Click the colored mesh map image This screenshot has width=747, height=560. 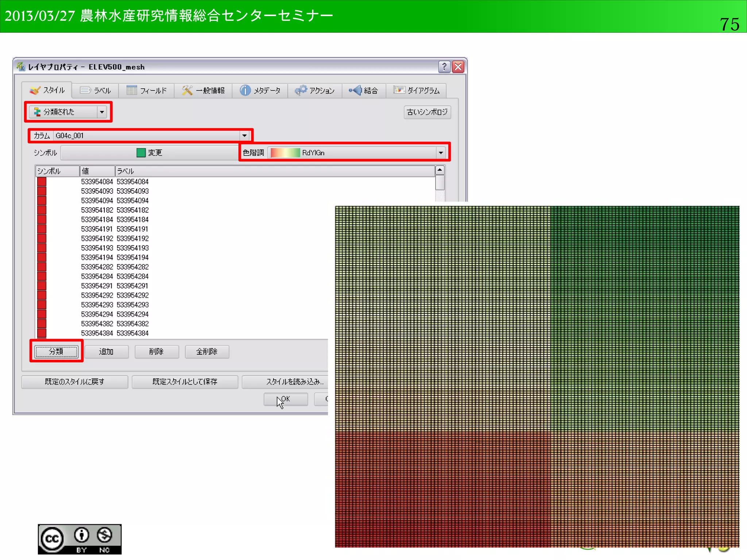coord(537,376)
